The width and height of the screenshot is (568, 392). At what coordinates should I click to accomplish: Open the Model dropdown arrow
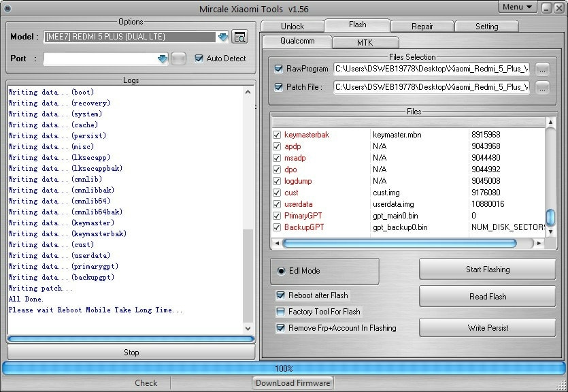223,37
